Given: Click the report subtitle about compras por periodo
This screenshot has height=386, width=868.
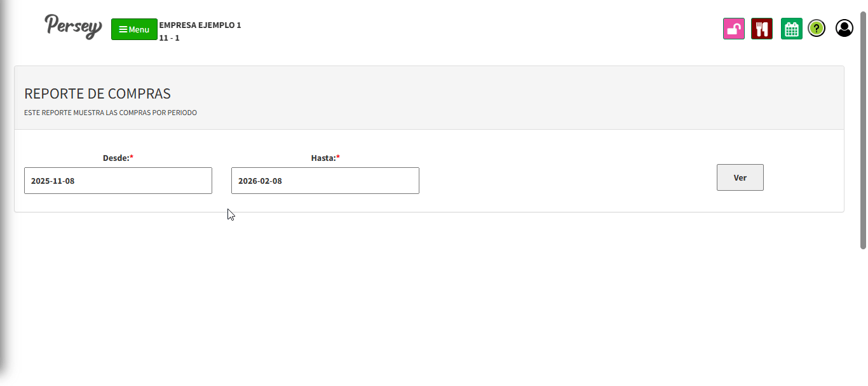Looking at the screenshot, I should (x=111, y=113).
